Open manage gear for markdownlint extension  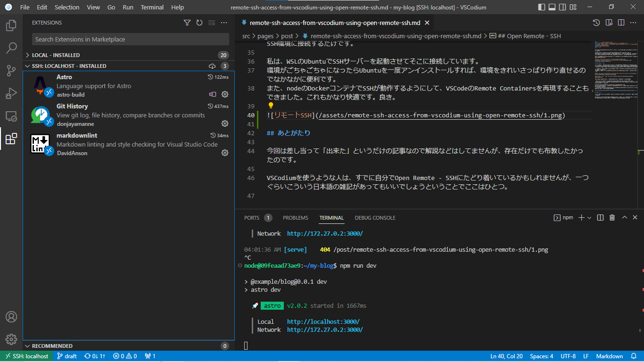point(225,153)
